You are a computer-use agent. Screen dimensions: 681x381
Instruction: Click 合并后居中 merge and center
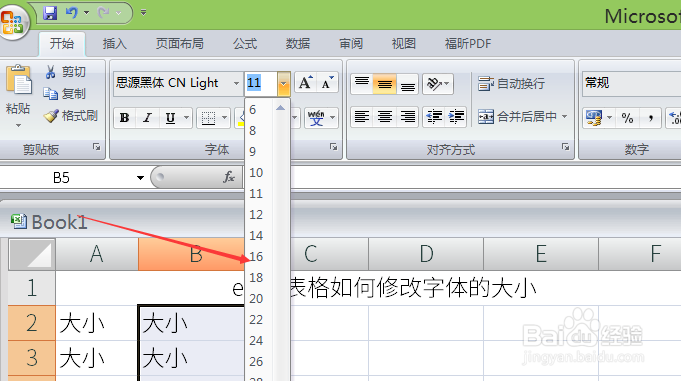coord(517,116)
